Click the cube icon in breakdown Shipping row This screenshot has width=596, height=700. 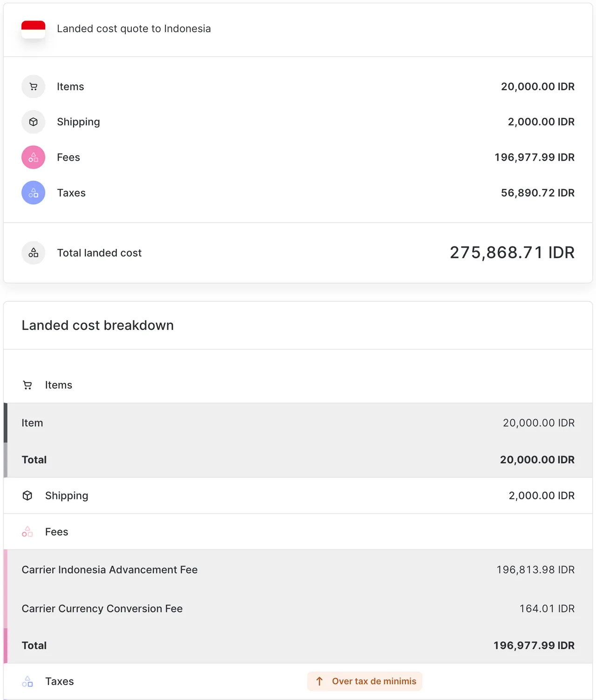click(x=27, y=496)
